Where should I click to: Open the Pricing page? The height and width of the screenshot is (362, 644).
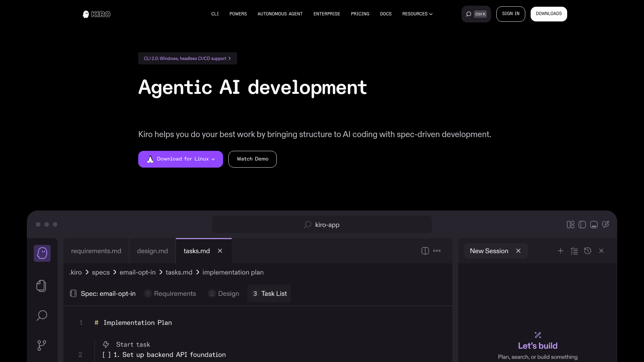[360, 14]
